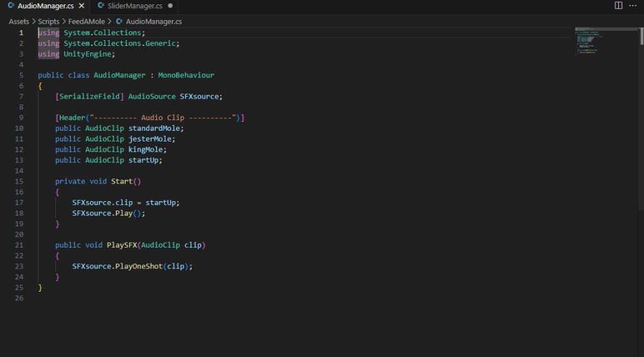The image size is (644, 357).
Task: Click line number 21 in the gutter
Action: coord(19,245)
